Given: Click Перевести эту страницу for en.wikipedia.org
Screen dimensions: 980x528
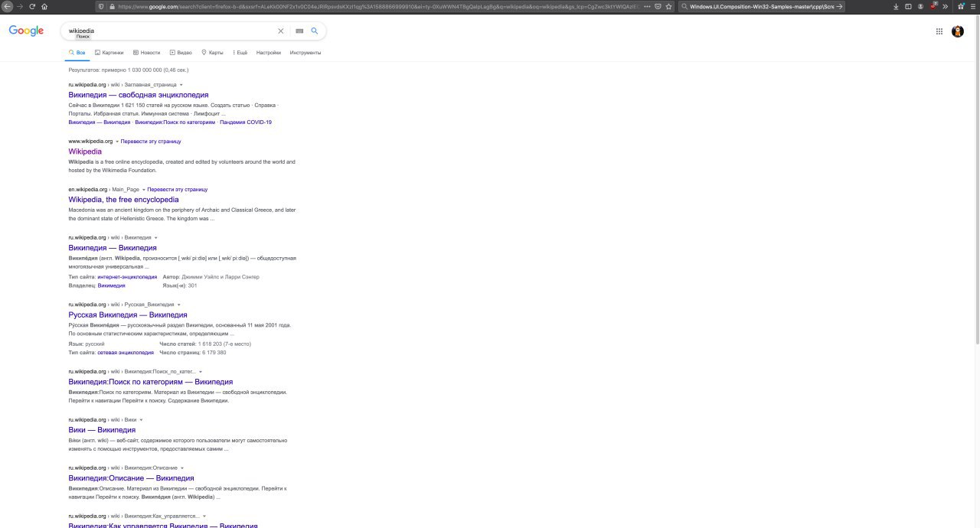Looking at the screenshot, I should (x=178, y=190).
